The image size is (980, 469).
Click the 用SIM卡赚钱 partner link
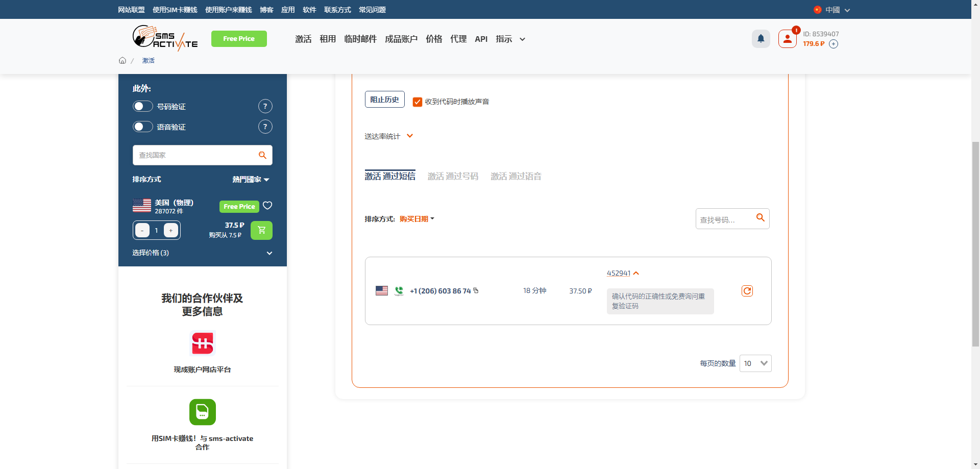(x=202, y=442)
